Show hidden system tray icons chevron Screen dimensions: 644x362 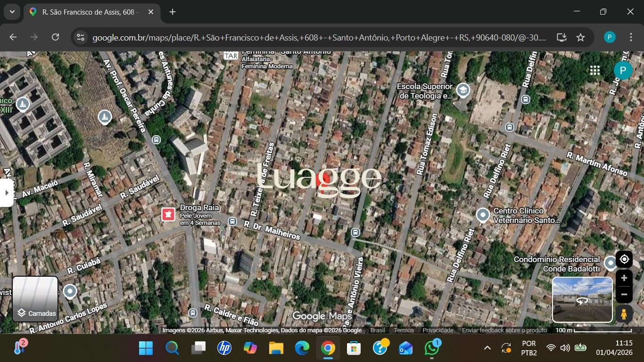[487, 348]
